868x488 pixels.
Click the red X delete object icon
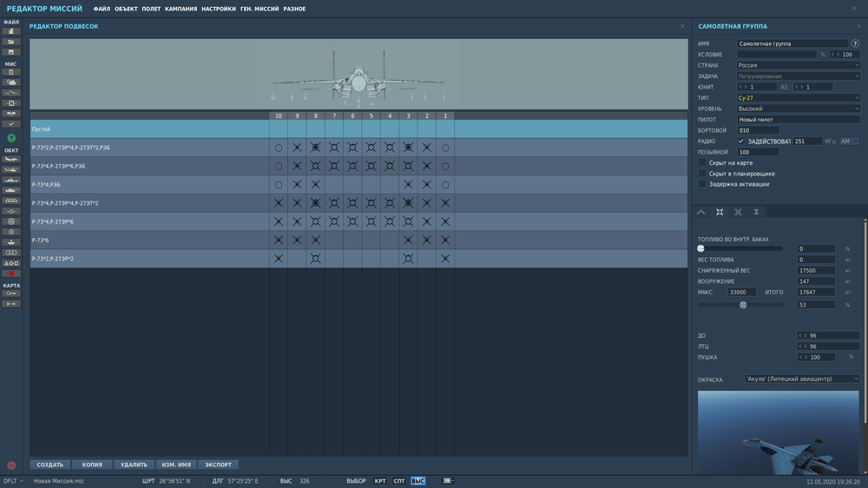coord(11,274)
